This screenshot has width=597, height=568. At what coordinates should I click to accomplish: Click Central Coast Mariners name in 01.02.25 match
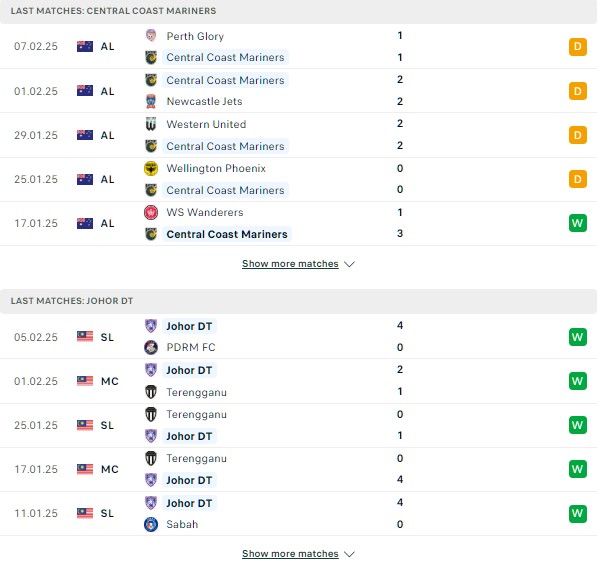coord(225,80)
